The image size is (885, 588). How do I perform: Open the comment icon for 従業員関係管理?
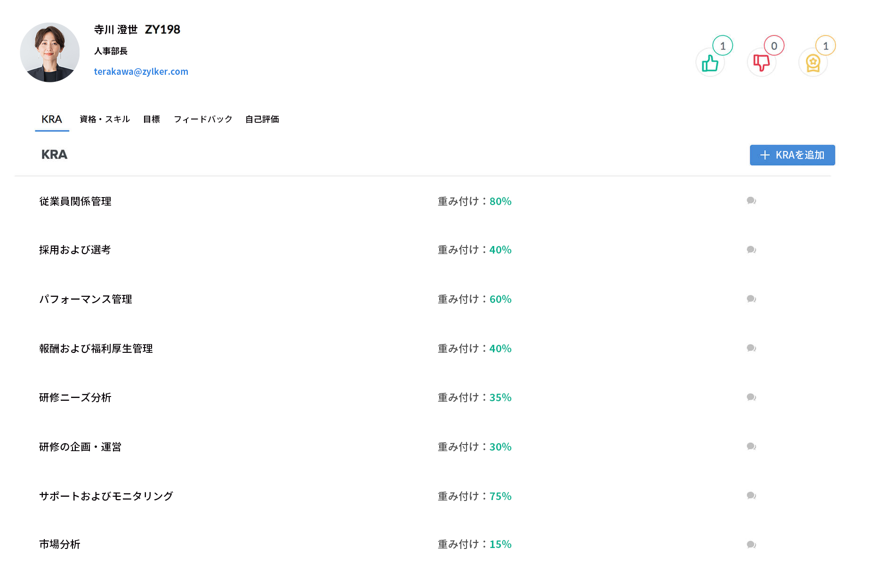(x=751, y=201)
